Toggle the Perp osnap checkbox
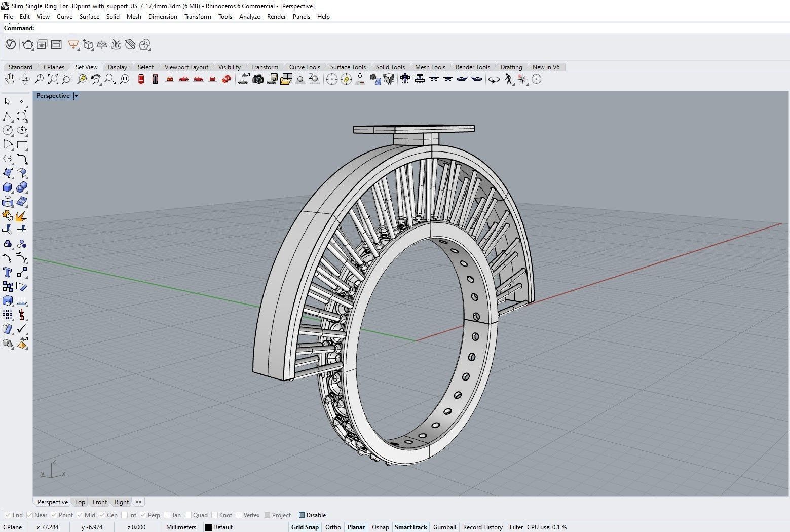This screenshot has height=532, width=790. point(143,515)
